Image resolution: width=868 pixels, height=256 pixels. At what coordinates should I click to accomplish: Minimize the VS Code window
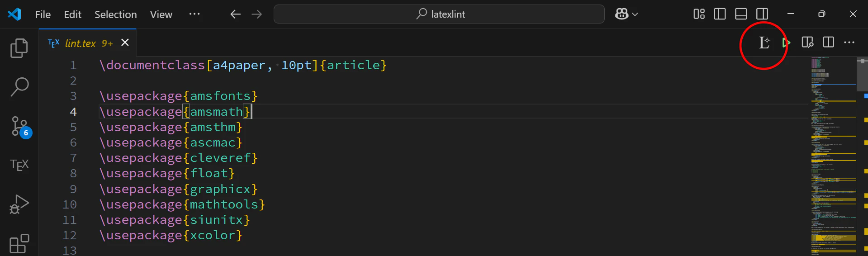click(791, 14)
